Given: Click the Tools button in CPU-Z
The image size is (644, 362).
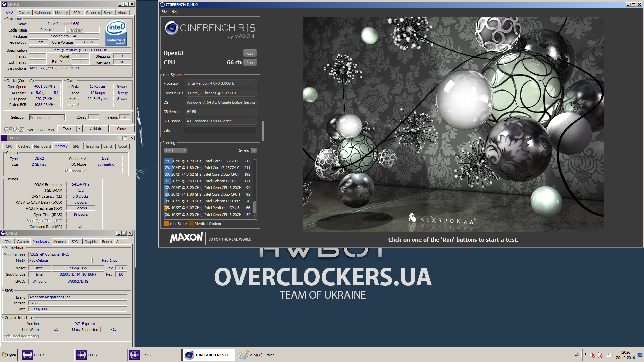Looking at the screenshot, I should [67, 129].
